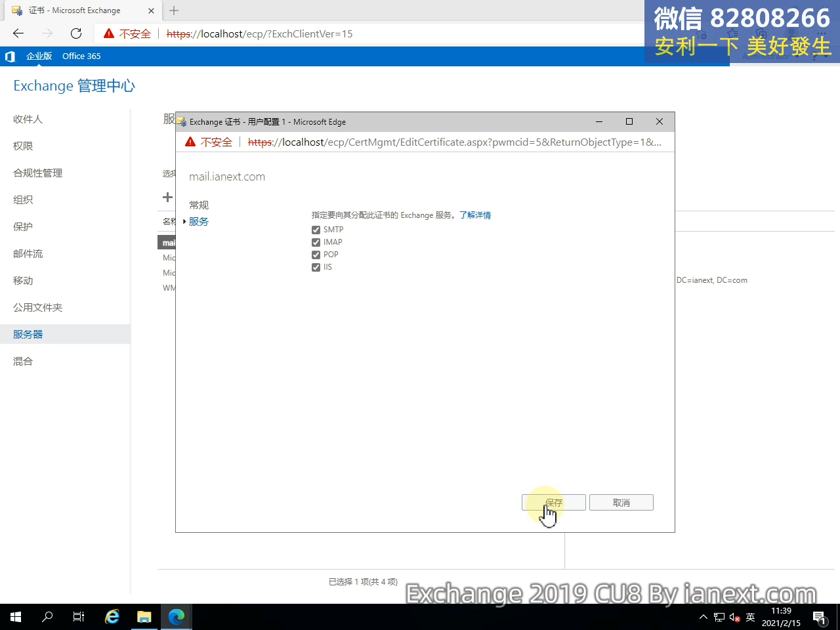Viewport: 840px width, 630px height.
Task: Click the 取消 (Cancel) button
Action: pyautogui.click(x=621, y=503)
